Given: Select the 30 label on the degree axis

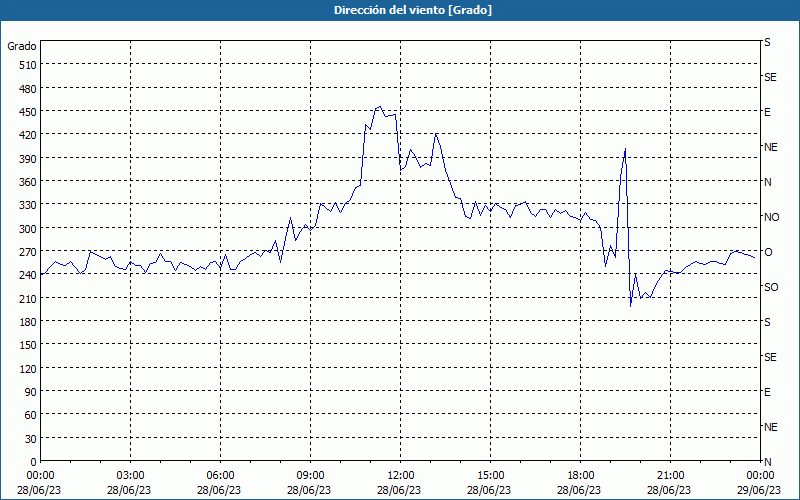Looking at the screenshot, I should click(x=31, y=439).
